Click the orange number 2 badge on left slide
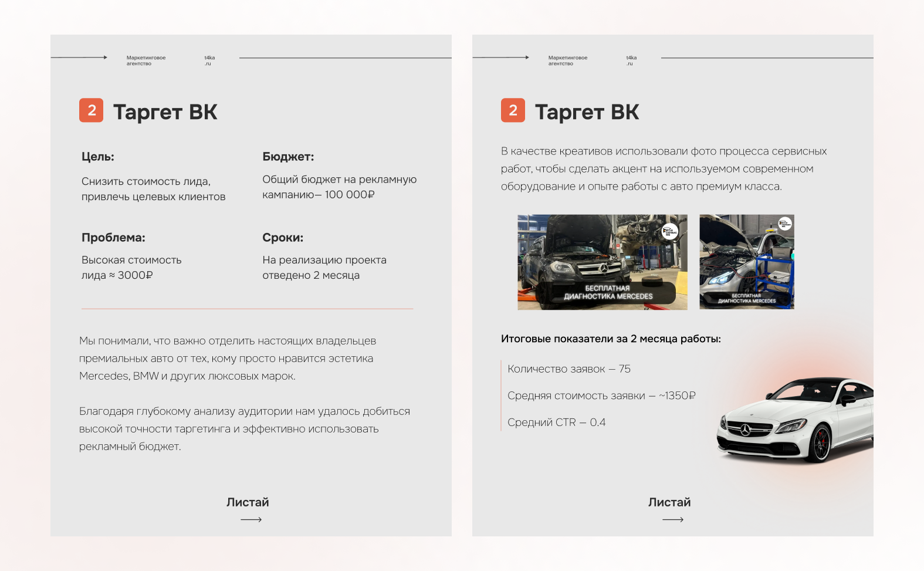 (91, 110)
